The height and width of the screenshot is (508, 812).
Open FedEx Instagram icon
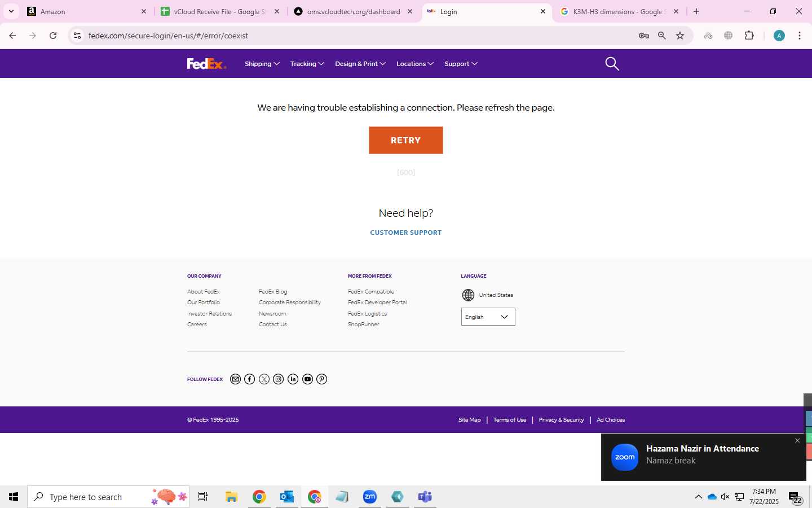point(279,379)
